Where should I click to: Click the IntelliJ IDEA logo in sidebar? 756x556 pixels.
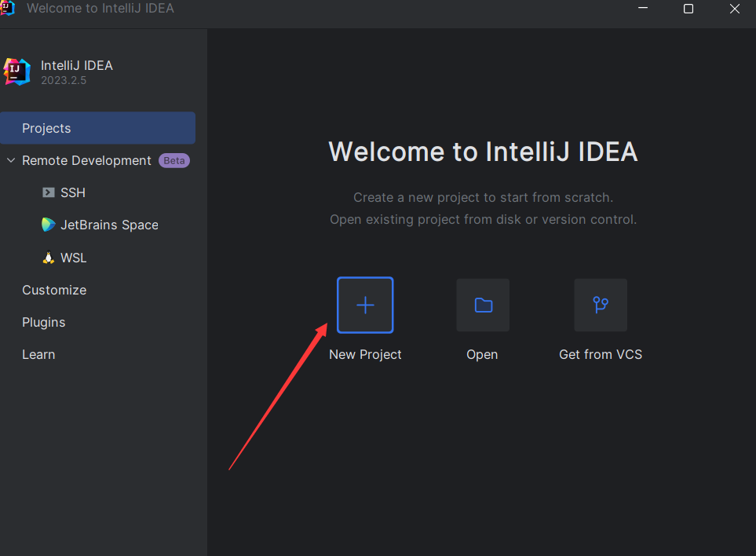16,71
